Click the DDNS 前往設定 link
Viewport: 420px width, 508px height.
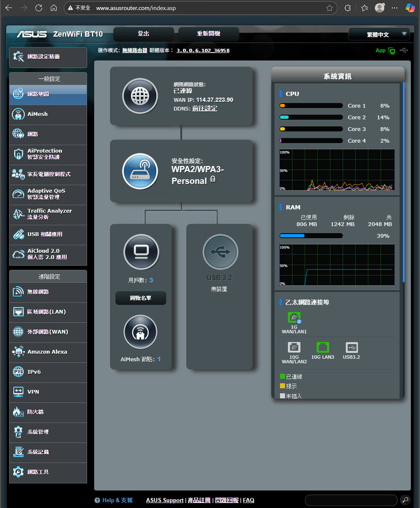(205, 108)
